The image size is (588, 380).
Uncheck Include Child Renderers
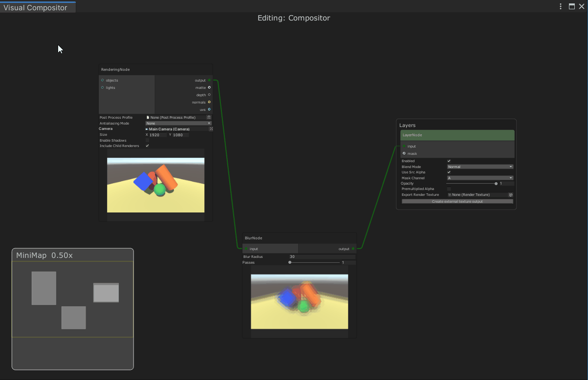tap(147, 146)
